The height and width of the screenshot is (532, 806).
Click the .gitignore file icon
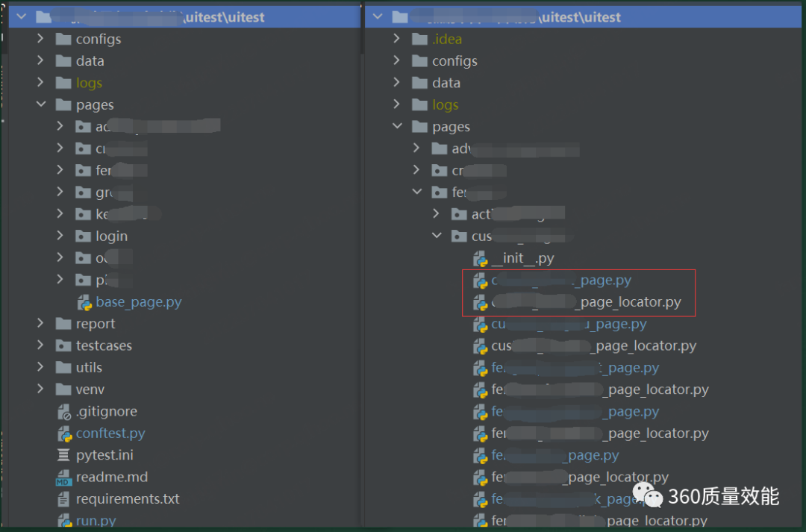point(63,412)
